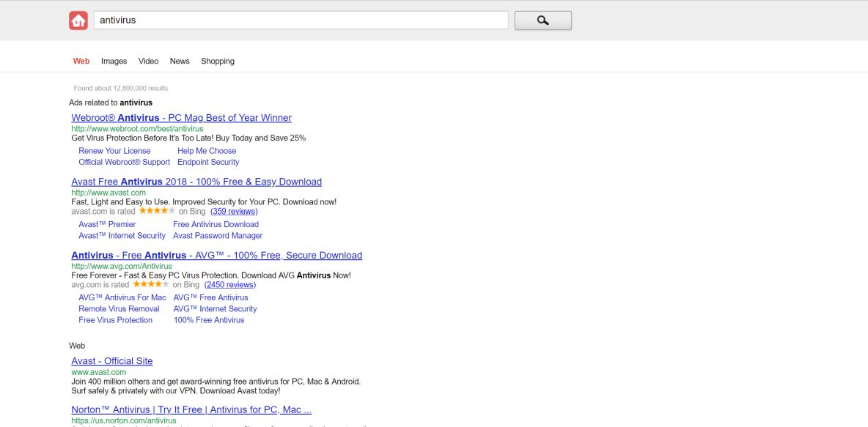Click the red home icon
Screen dimensions: 868x427
pyautogui.click(x=78, y=21)
